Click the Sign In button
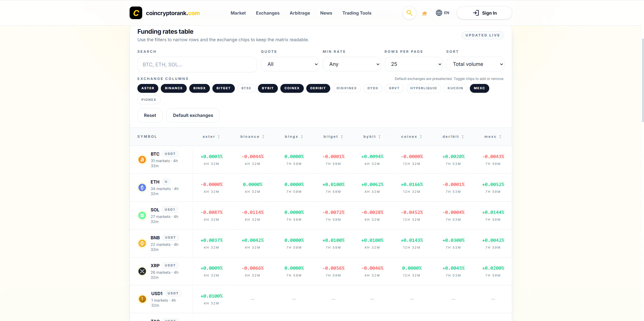 [x=484, y=13]
